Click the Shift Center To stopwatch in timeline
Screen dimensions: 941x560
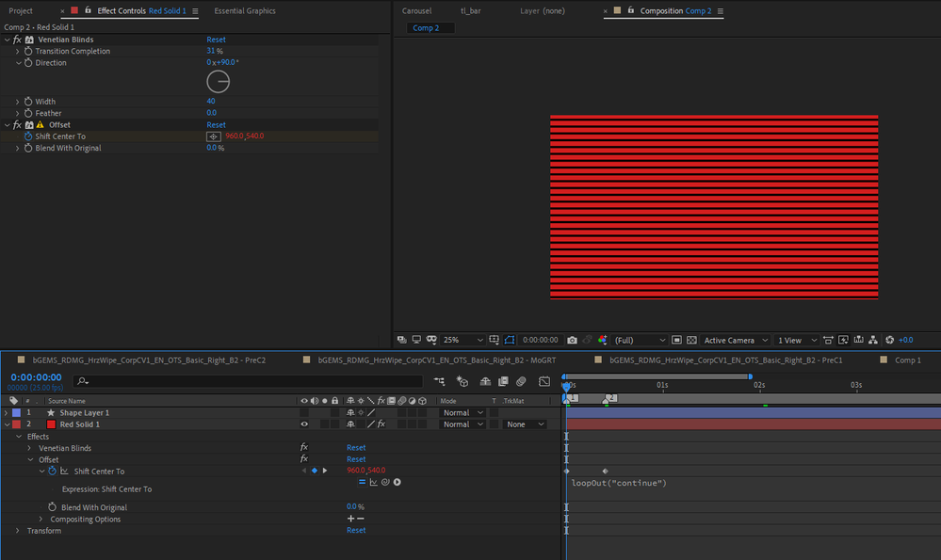(x=53, y=471)
